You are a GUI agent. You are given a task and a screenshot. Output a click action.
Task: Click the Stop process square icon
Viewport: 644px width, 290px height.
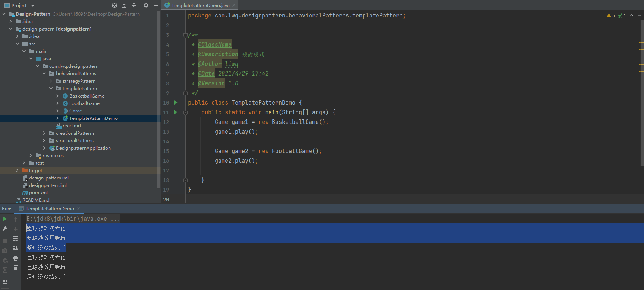click(x=5, y=241)
